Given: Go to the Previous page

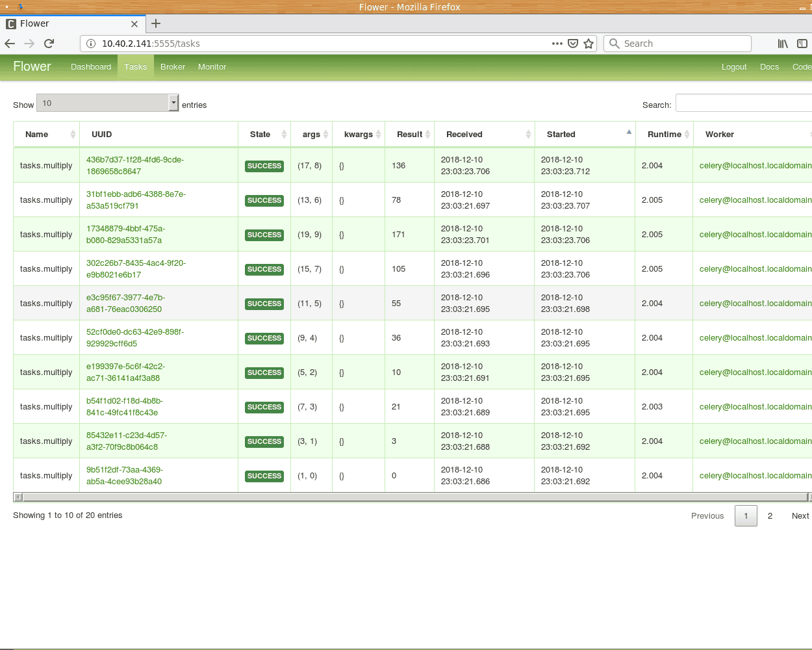Looking at the screenshot, I should pos(707,516).
